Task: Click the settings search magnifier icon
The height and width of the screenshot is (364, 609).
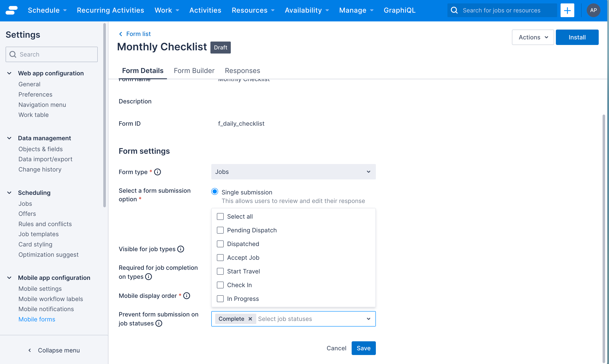Action: pyautogui.click(x=13, y=54)
